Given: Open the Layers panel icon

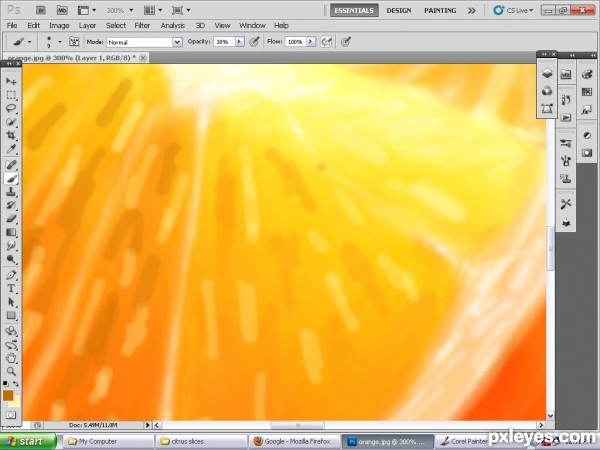Looking at the screenshot, I should (547, 73).
